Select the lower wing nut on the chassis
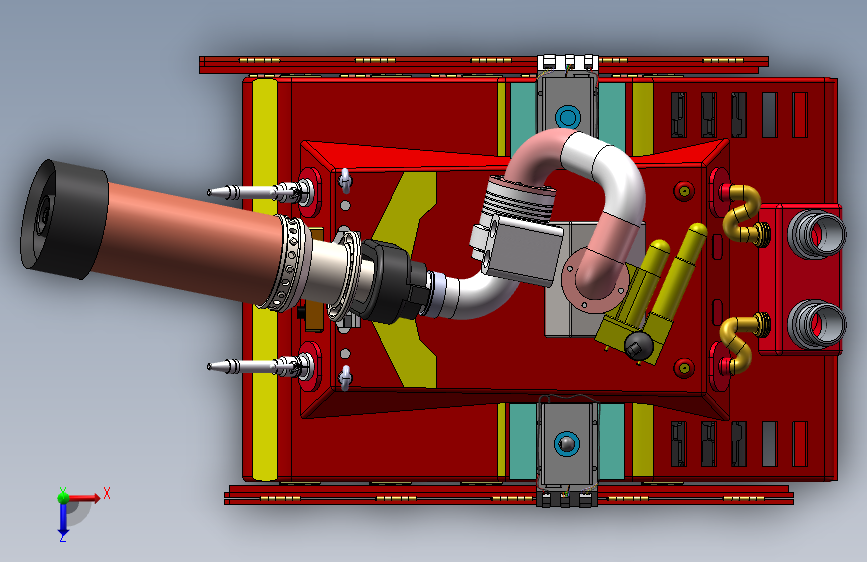 [345, 378]
